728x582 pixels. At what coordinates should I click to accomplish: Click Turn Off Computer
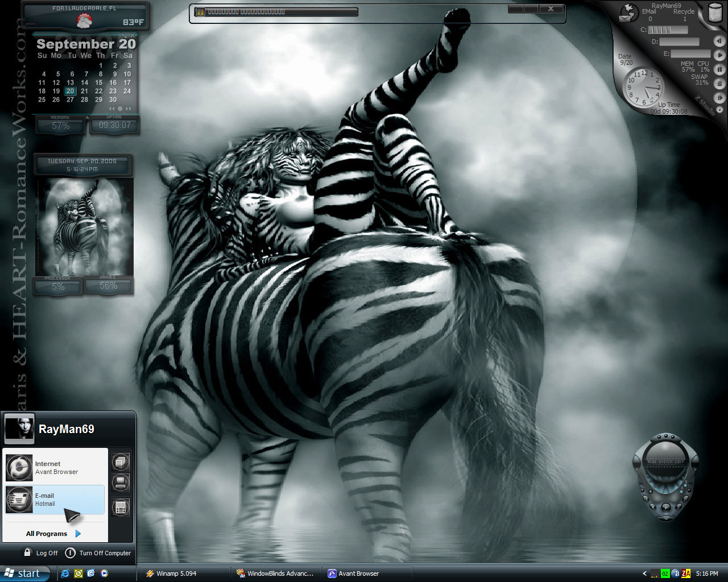tap(98, 552)
